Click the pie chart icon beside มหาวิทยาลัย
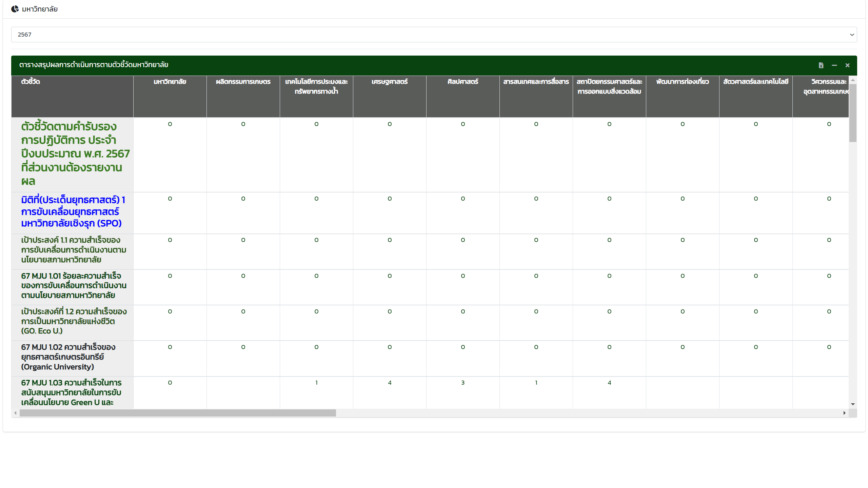 15,9
